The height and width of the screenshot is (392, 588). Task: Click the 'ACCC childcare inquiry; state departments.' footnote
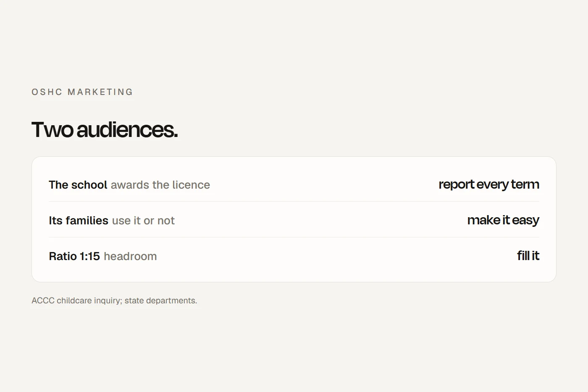click(x=114, y=301)
